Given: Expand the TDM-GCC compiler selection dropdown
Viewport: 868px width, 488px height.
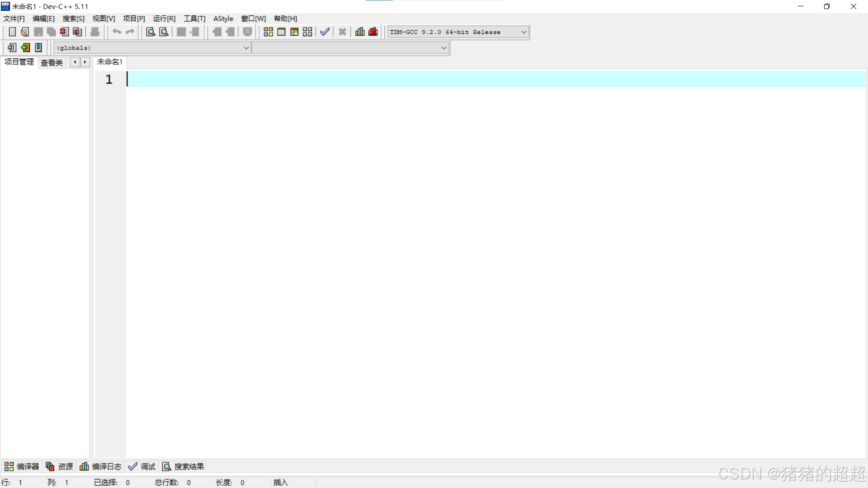Looking at the screenshot, I should (x=524, y=32).
